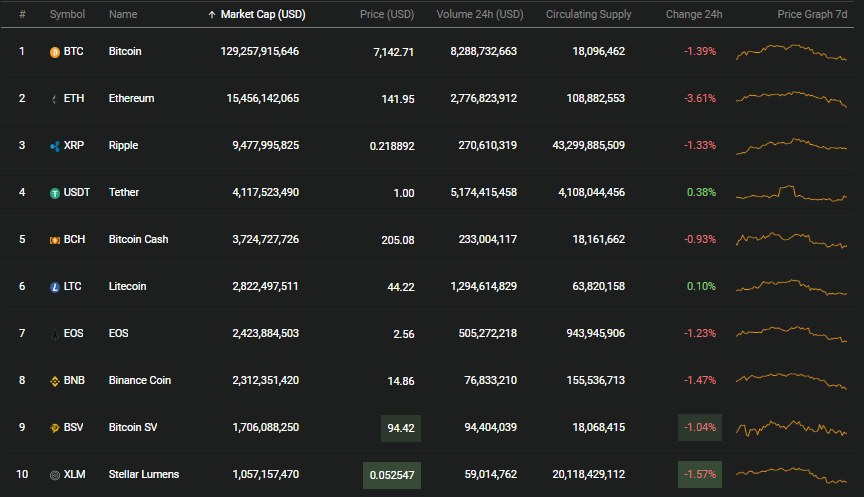Open the Stellar Lumens name link
Image resolution: width=864 pixels, height=497 pixels.
pyautogui.click(x=144, y=474)
